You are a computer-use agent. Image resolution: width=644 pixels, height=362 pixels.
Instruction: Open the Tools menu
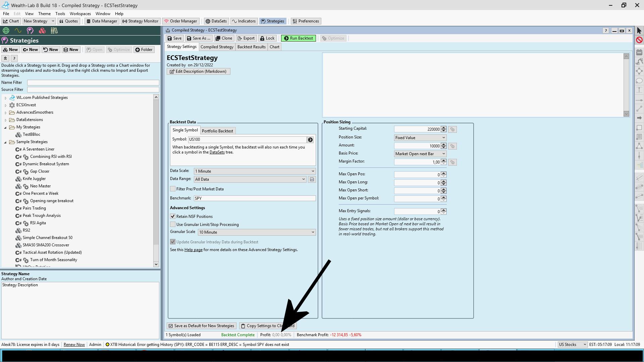pos(60,14)
